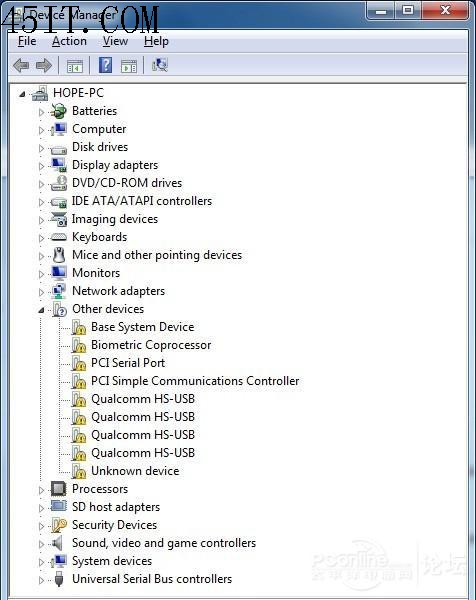Viewport: 476px width, 600px height.
Task: Click Scan for hardware changes icon
Action: pos(160,65)
